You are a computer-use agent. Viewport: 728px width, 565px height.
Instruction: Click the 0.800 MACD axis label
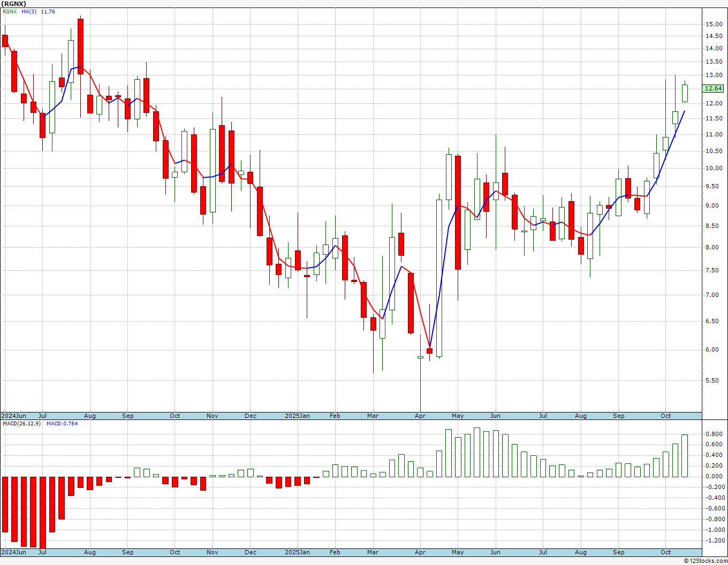pos(715,434)
